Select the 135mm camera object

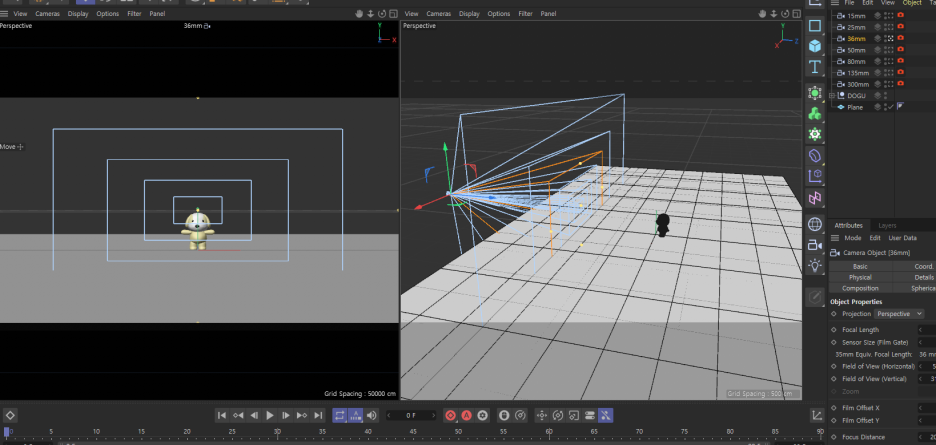coord(857,73)
